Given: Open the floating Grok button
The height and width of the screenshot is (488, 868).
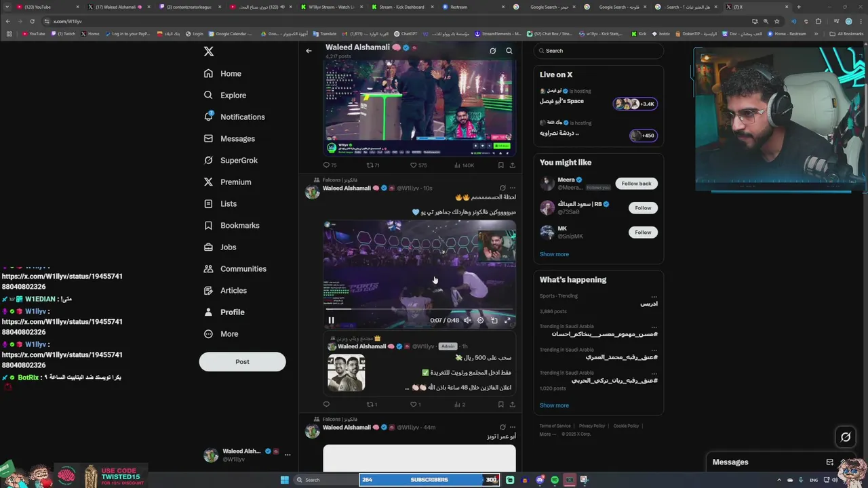Looking at the screenshot, I should [x=846, y=437].
